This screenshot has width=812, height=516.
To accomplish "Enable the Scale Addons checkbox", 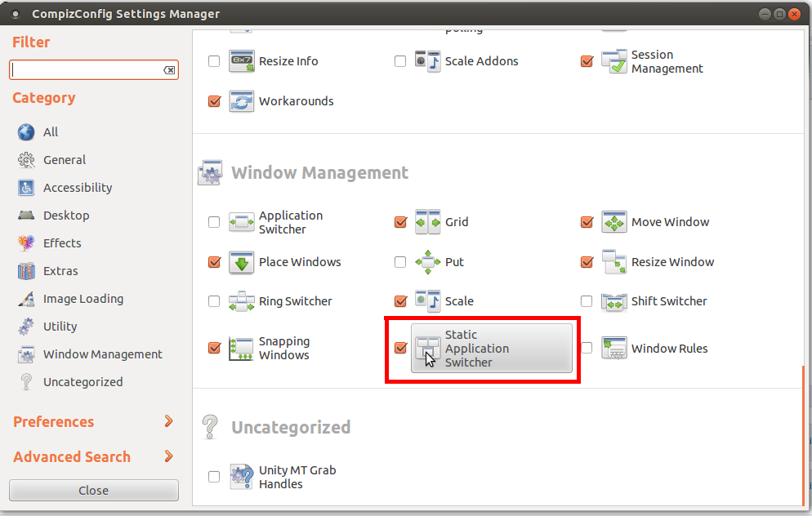I will click(x=400, y=61).
